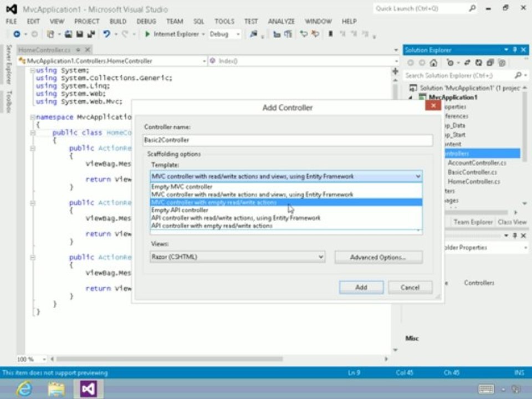
Task: Close the Add Controller dialog
Action: click(433, 105)
